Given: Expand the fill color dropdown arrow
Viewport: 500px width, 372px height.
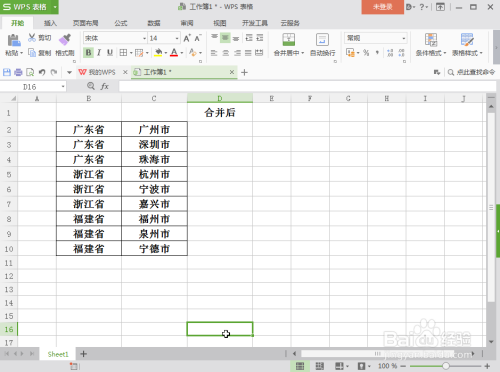Looking at the screenshot, I should tap(166, 53).
